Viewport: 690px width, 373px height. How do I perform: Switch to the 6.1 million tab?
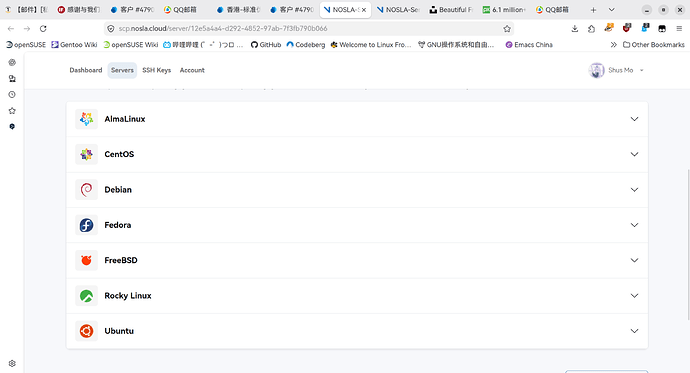[505, 10]
